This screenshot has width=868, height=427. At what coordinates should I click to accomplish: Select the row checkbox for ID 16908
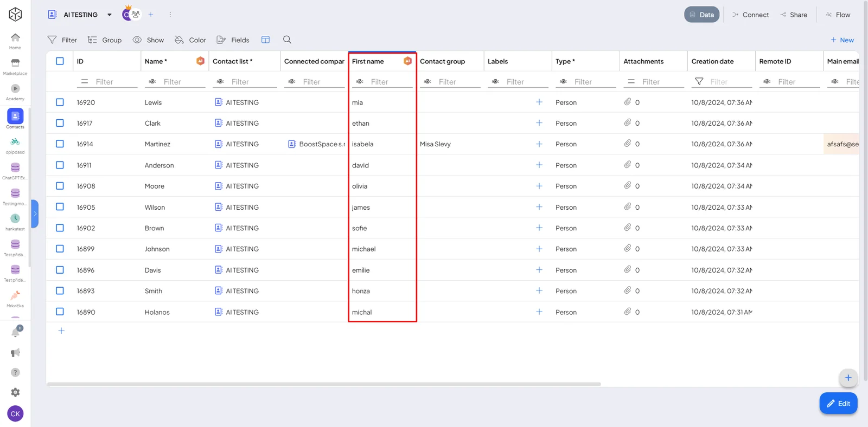tap(60, 186)
